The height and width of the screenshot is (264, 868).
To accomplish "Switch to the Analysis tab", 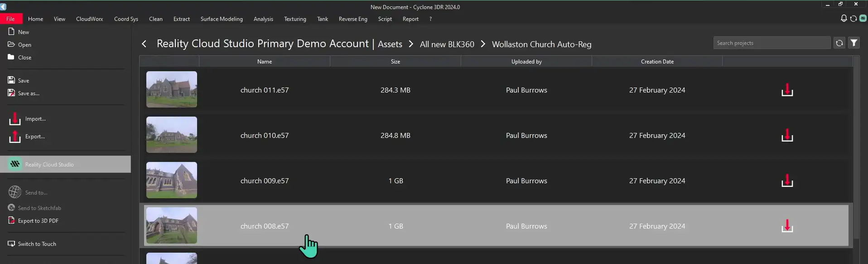I will coord(263,19).
